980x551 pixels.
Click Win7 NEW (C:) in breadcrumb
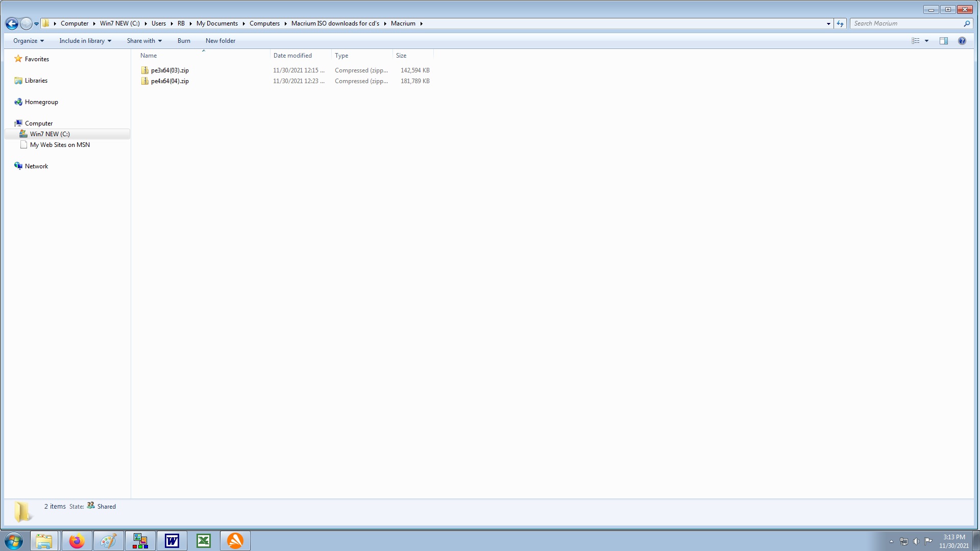click(x=119, y=23)
